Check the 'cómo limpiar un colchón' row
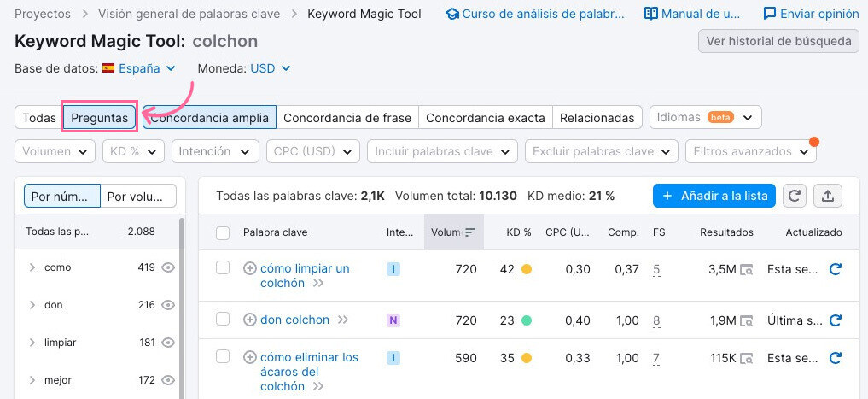 (223, 268)
